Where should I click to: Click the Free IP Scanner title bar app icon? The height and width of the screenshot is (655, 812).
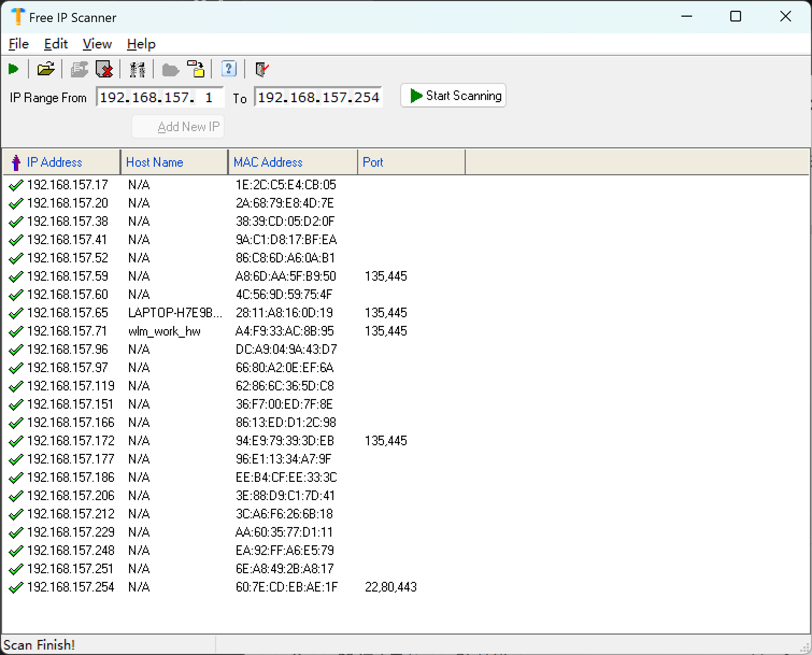(18, 17)
